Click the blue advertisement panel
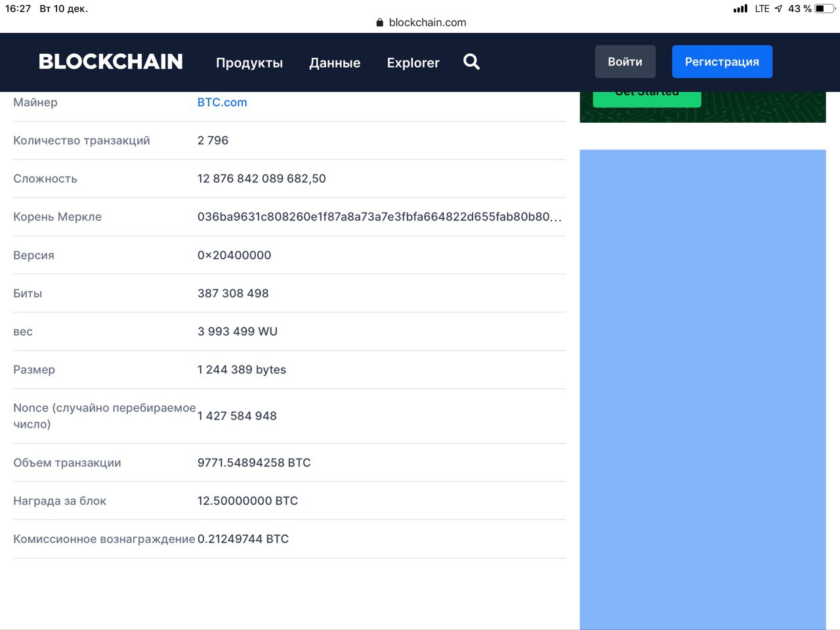The image size is (840, 630). (x=703, y=389)
